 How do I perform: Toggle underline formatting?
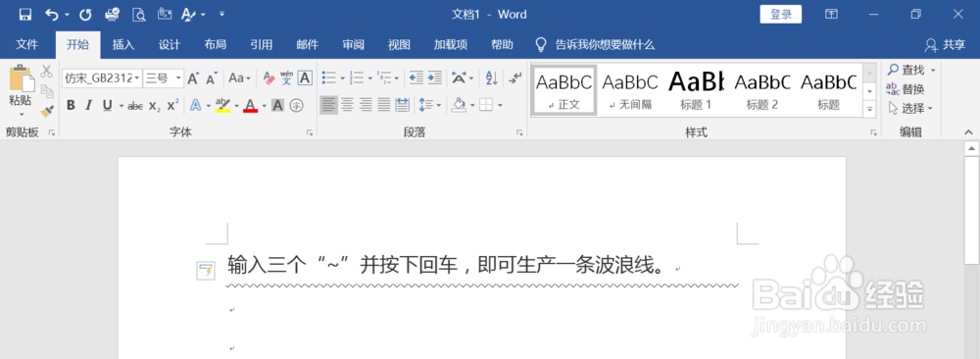108,105
